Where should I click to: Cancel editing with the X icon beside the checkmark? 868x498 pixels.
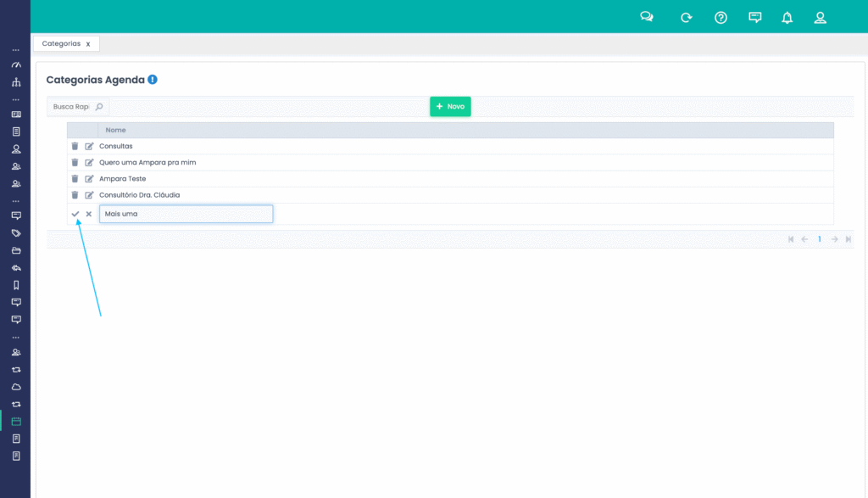point(89,214)
